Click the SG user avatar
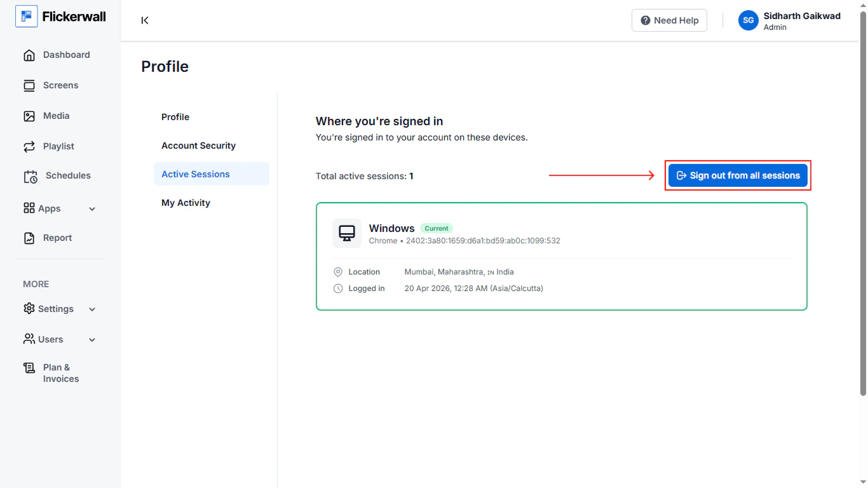The image size is (868, 488). click(x=749, y=20)
